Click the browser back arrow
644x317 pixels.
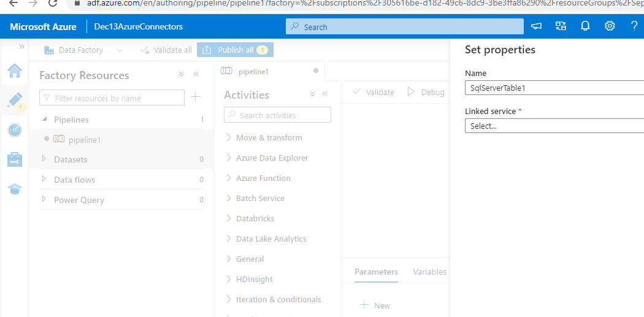click(13, 3)
